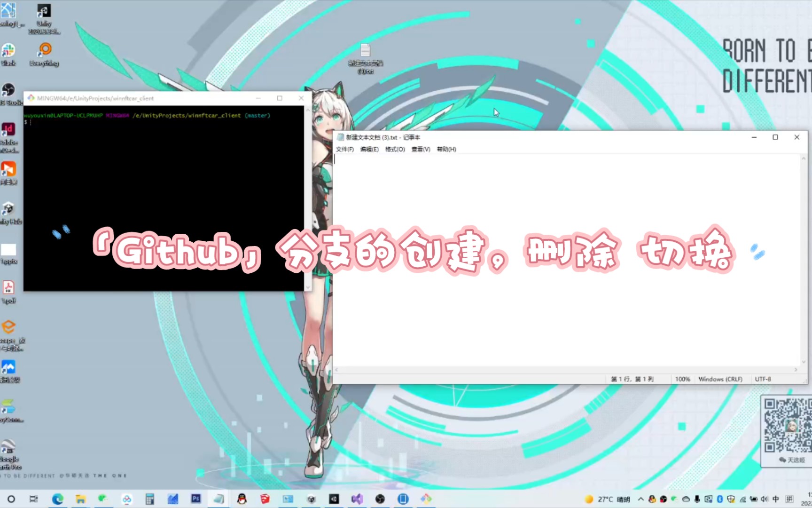Click the 第1行 第1列 status entry
Image resolution: width=812 pixels, height=508 pixels.
[632, 379]
